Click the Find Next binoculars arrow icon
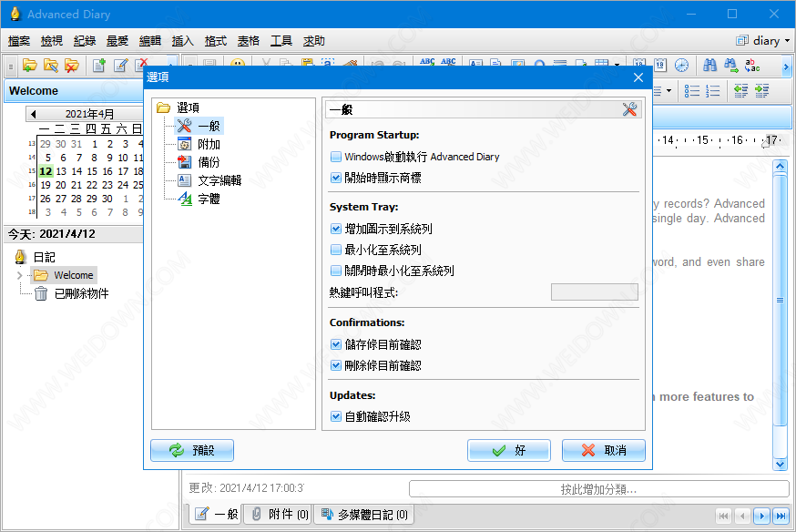 pyautogui.click(x=731, y=65)
